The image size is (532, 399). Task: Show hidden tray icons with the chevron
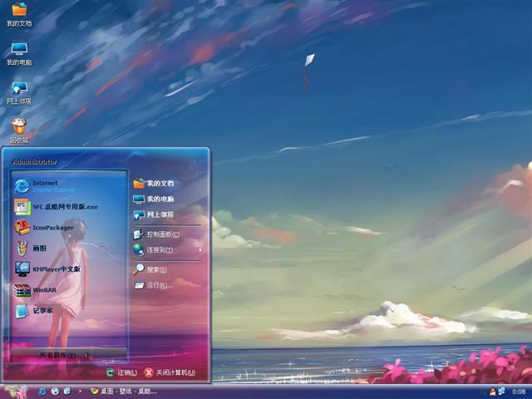click(x=483, y=391)
